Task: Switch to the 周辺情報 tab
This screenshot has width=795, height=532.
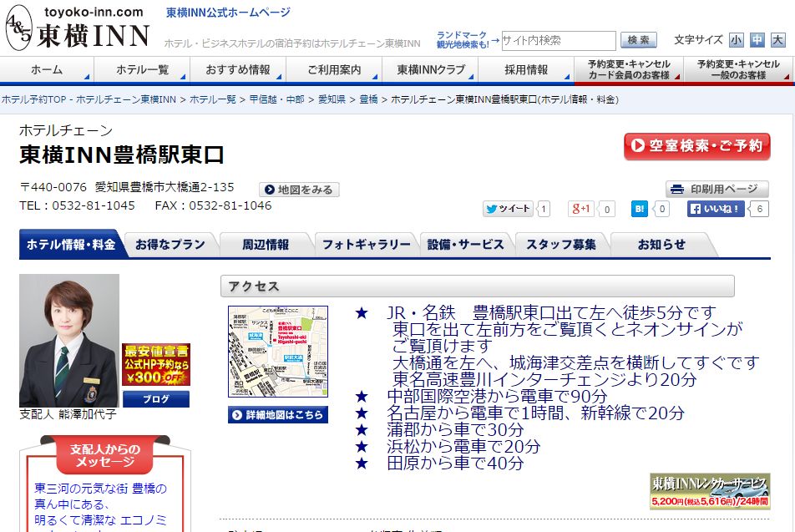Action: (266, 245)
